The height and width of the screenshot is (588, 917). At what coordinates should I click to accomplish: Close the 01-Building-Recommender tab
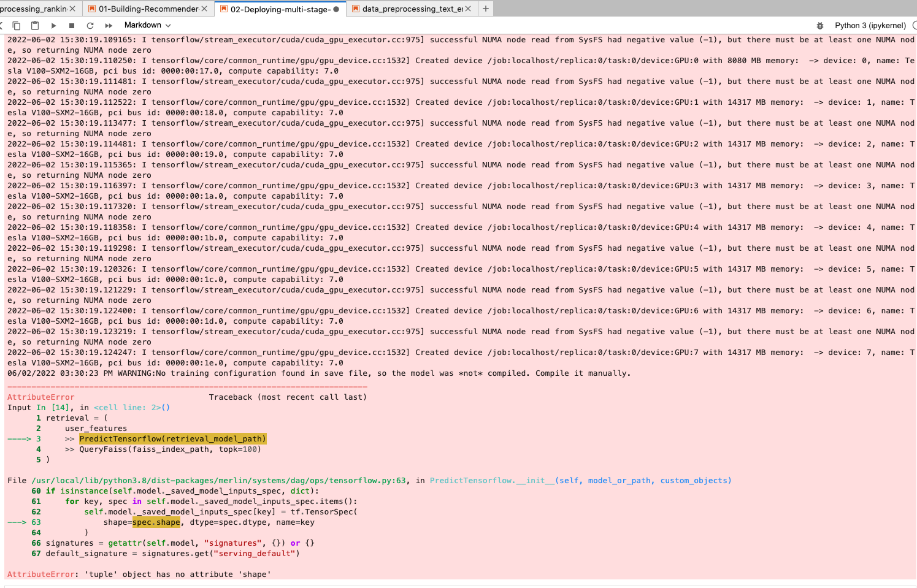(204, 9)
